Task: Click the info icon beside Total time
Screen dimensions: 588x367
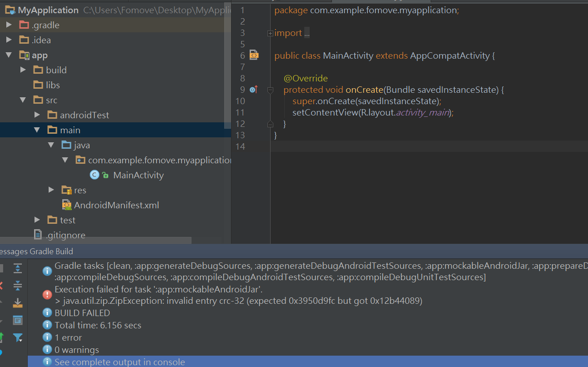Action: (x=47, y=325)
